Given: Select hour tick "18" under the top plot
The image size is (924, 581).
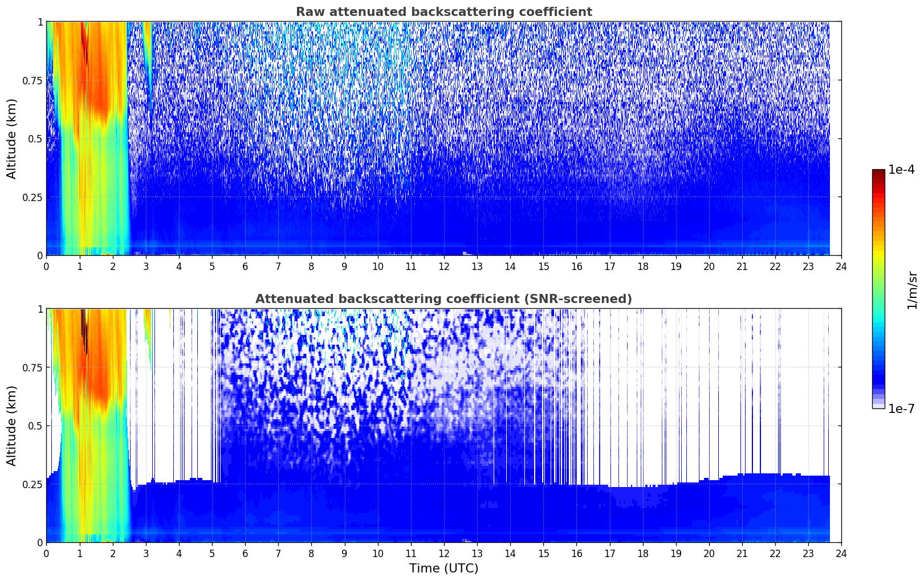Looking at the screenshot, I should pos(642,266).
